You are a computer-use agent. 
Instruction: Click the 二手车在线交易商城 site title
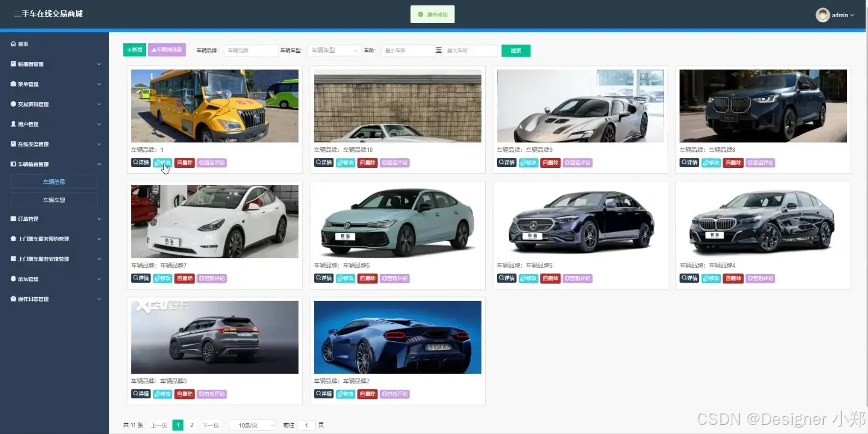pos(48,14)
